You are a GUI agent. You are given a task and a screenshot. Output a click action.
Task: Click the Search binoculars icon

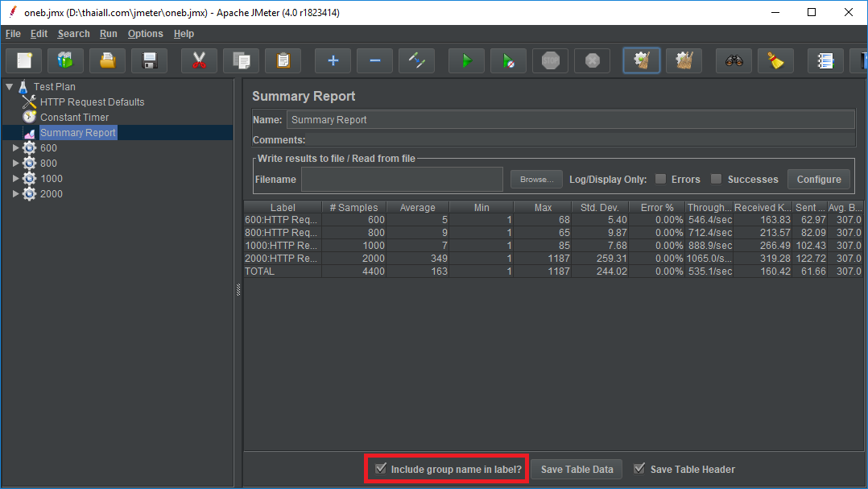[x=734, y=61]
